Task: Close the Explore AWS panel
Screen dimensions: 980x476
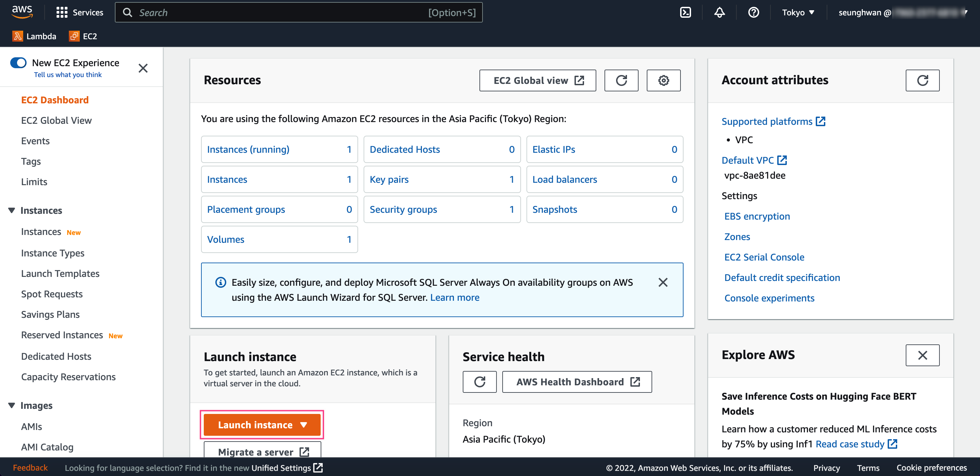Action: [922, 355]
